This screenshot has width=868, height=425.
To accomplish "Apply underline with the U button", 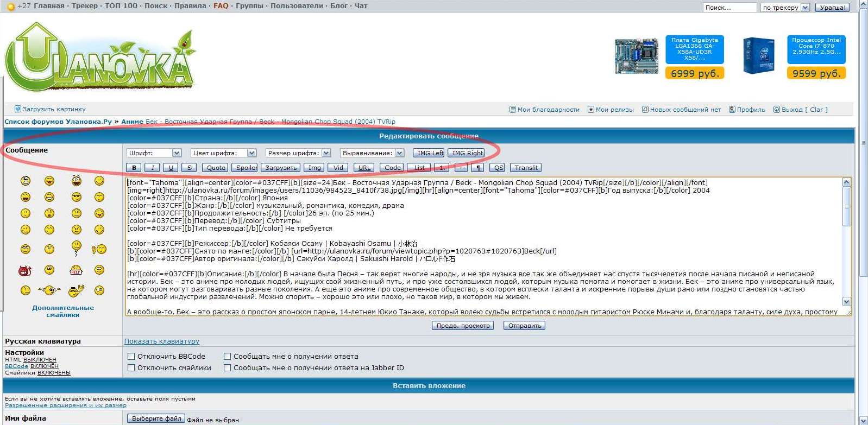I will click(x=171, y=168).
